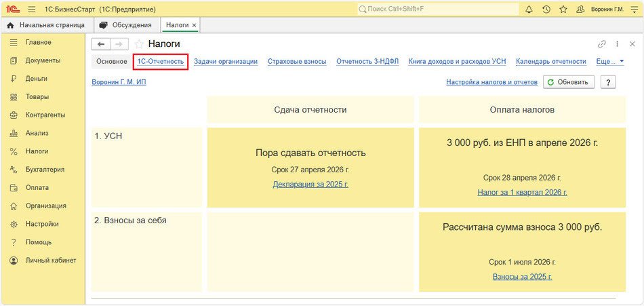Open the Календарь отчетности link
Viewport: 644px width, 306px height.
point(550,62)
